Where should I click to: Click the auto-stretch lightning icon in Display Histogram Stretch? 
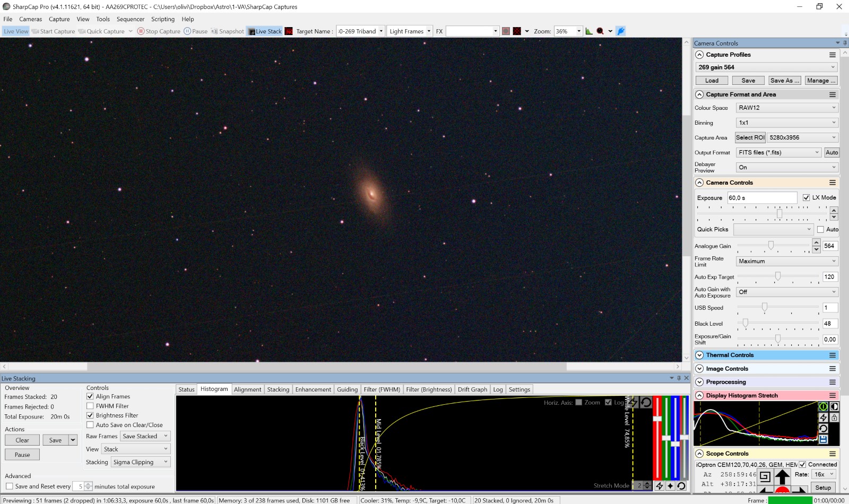[x=823, y=418]
